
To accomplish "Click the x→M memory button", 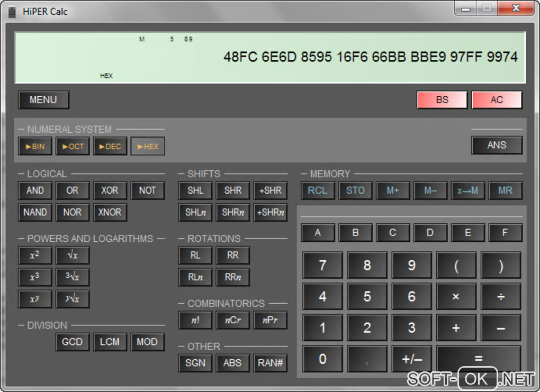I will coord(468,190).
